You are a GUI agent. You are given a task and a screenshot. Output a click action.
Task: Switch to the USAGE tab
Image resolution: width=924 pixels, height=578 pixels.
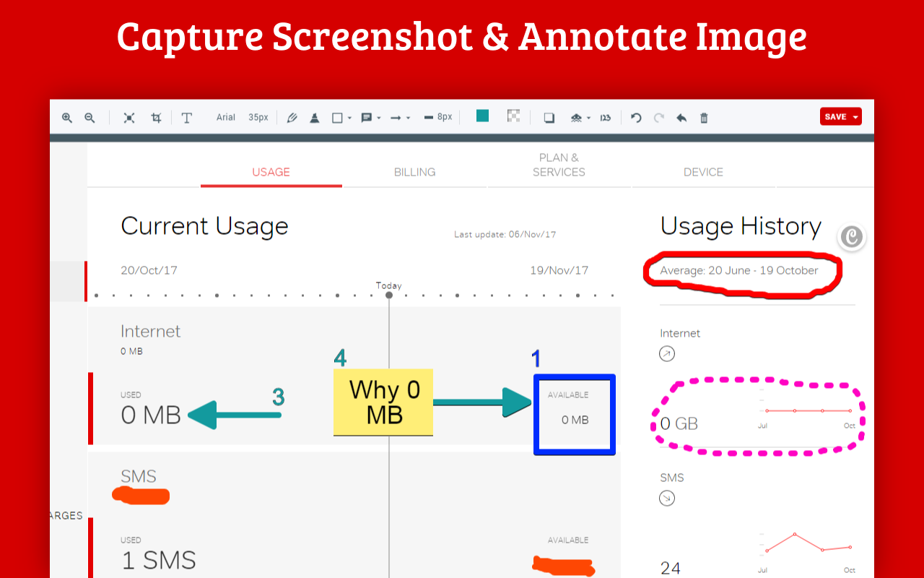click(x=271, y=172)
